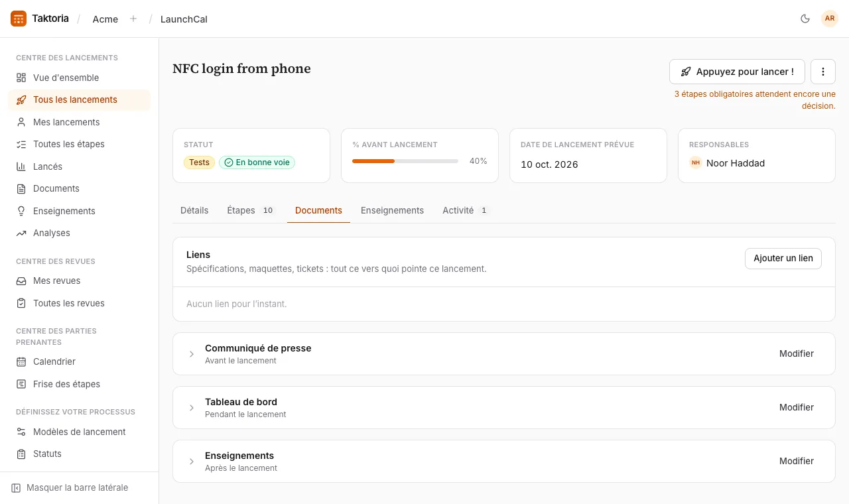Collapse sidebar via Masquer la barre latérale
Viewport: 849px width, 504px height.
[x=70, y=488]
